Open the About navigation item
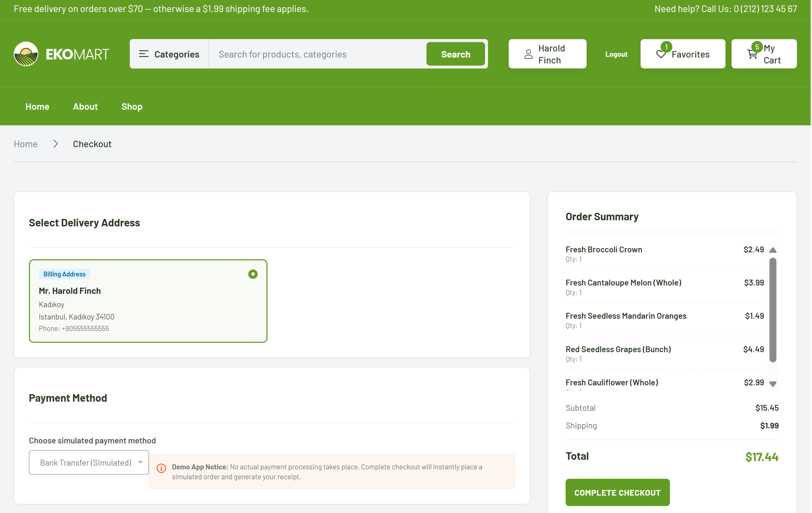 tap(85, 107)
